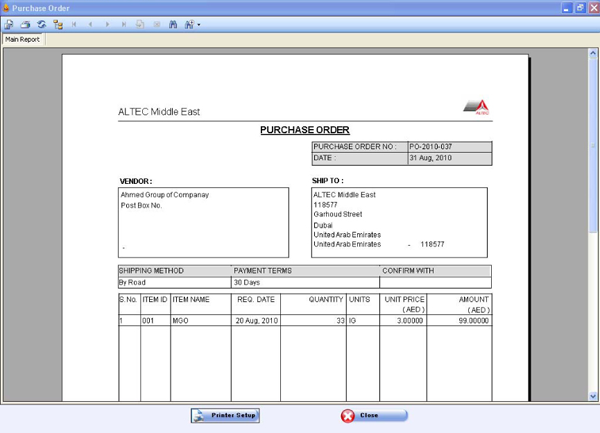
Task: Click the Zoom binoculars icon
Action: pos(189,24)
